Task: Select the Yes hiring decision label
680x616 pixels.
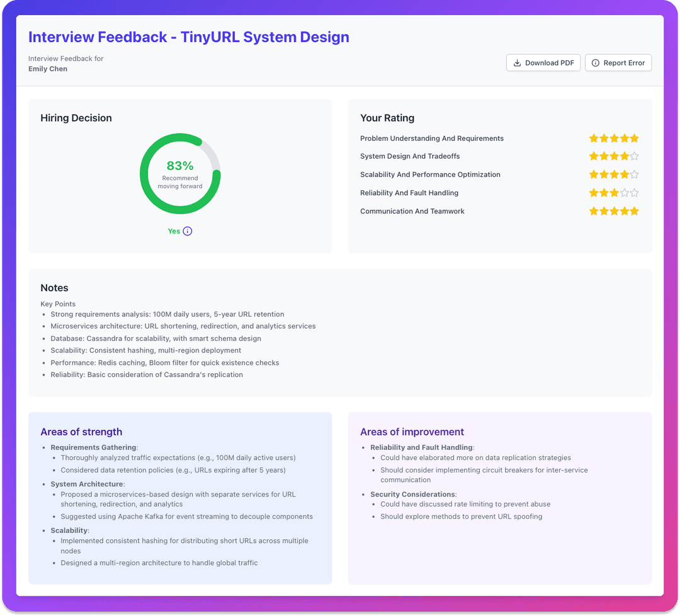Action: coord(174,231)
